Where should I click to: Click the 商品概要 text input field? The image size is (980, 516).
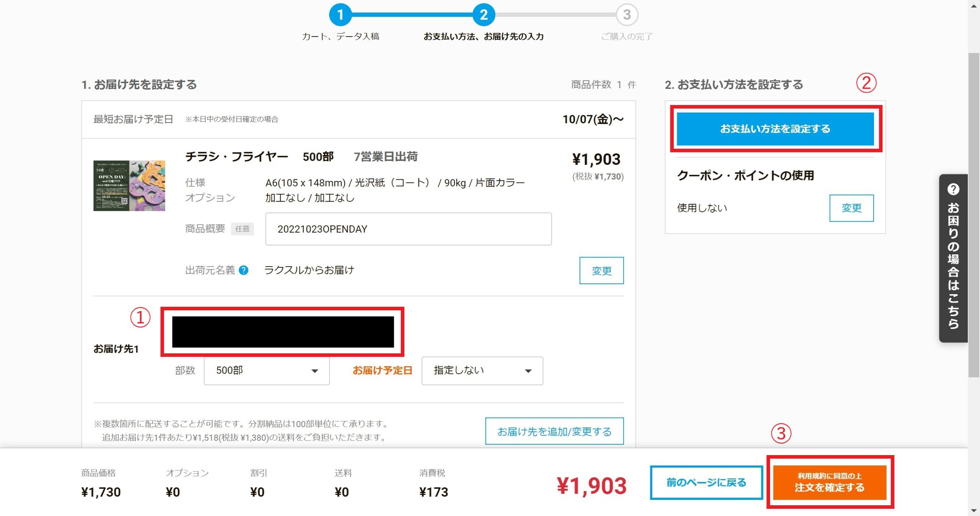tap(408, 229)
